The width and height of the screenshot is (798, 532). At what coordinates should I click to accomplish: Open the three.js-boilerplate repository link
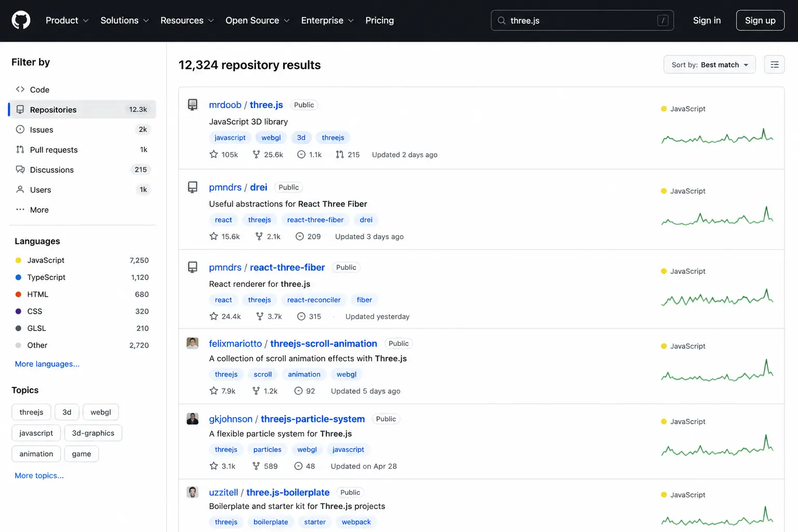288,492
